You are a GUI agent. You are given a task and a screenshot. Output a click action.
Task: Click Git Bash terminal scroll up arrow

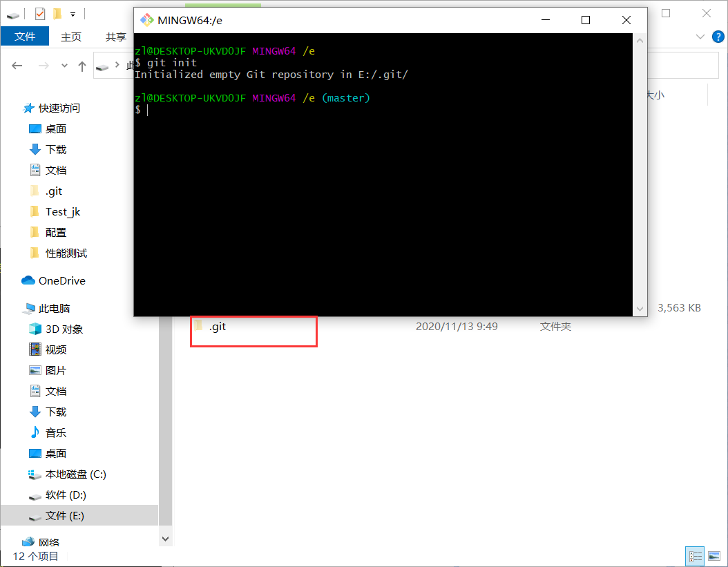(x=640, y=41)
